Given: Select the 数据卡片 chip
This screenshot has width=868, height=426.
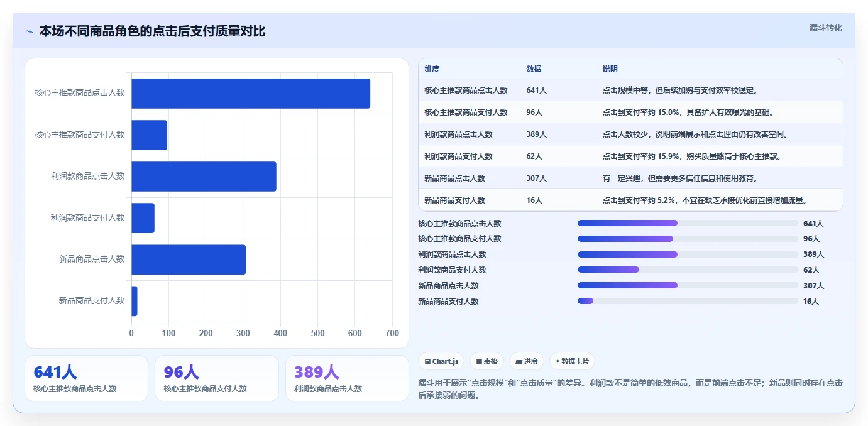Looking at the screenshot, I should [x=572, y=361].
